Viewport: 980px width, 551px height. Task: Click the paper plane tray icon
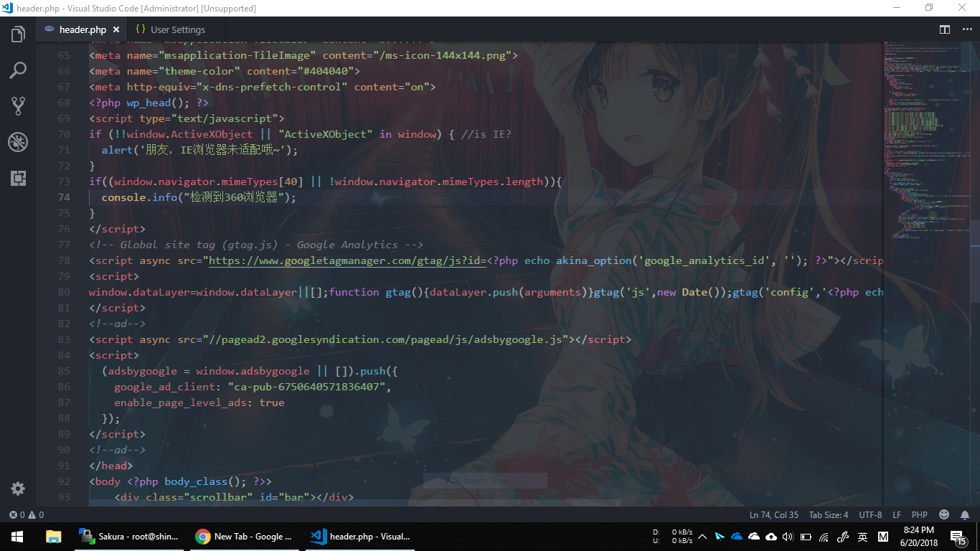click(x=720, y=536)
